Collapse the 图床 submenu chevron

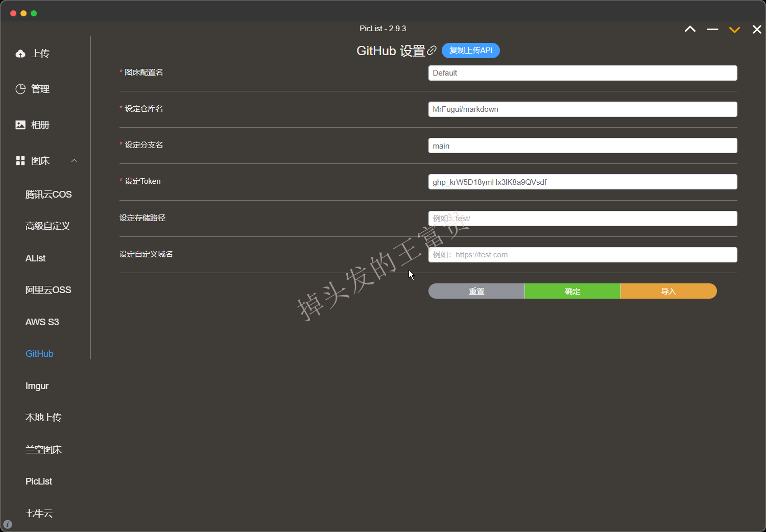(x=74, y=160)
